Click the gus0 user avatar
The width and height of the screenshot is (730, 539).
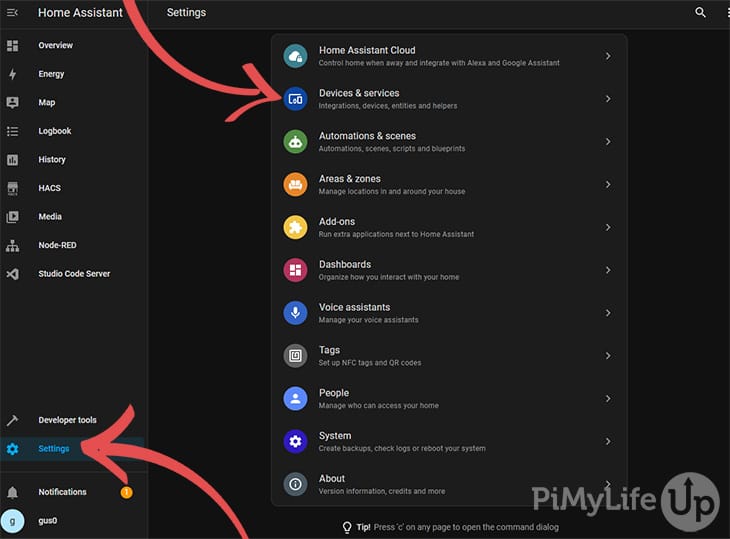point(13,521)
